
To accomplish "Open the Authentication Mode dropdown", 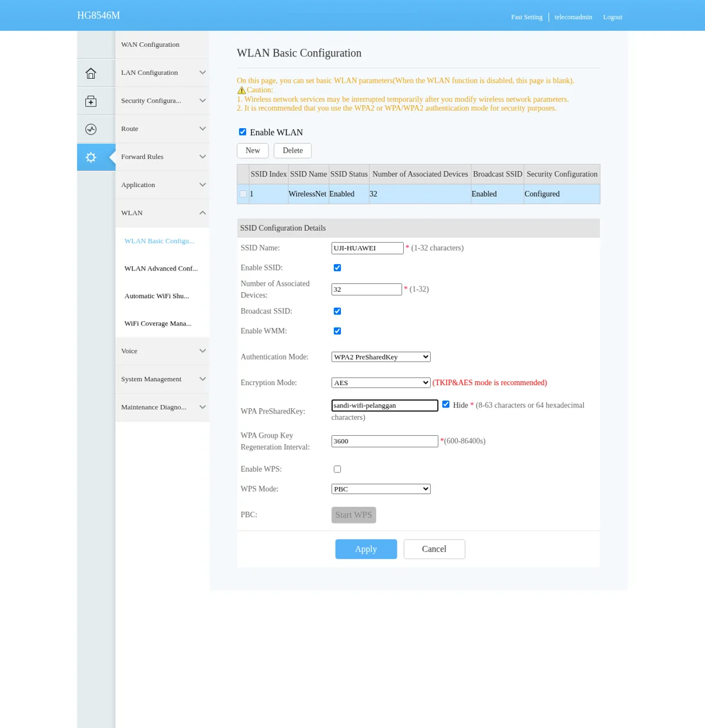I will [381, 356].
